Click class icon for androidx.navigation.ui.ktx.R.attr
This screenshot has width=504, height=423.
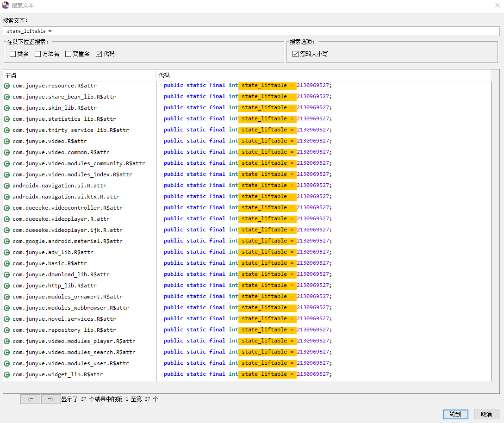pyautogui.click(x=7, y=197)
